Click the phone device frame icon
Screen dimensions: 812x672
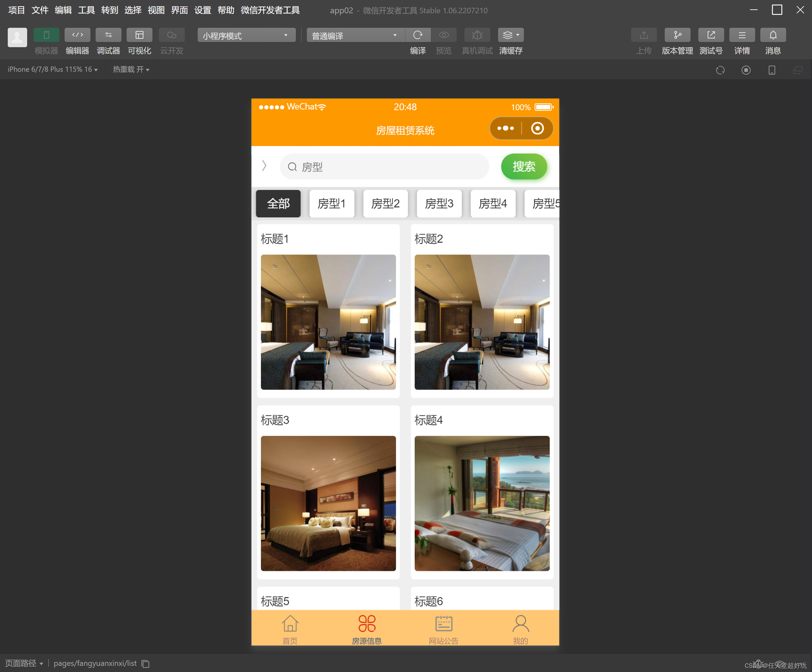pyautogui.click(x=772, y=70)
